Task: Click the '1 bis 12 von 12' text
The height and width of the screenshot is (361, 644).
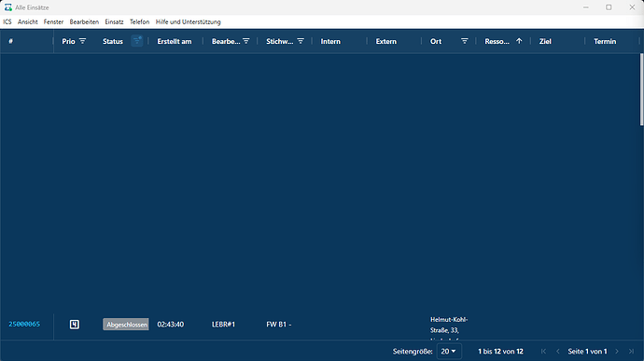Action: click(500, 352)
